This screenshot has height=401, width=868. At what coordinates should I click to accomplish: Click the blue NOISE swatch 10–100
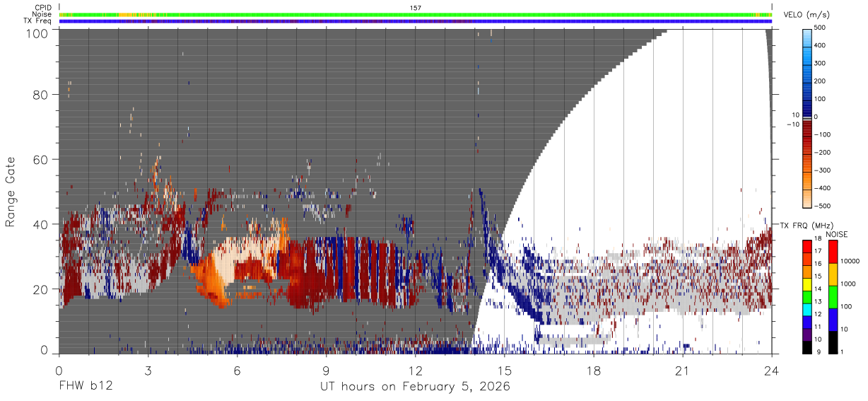pos(832,320)
